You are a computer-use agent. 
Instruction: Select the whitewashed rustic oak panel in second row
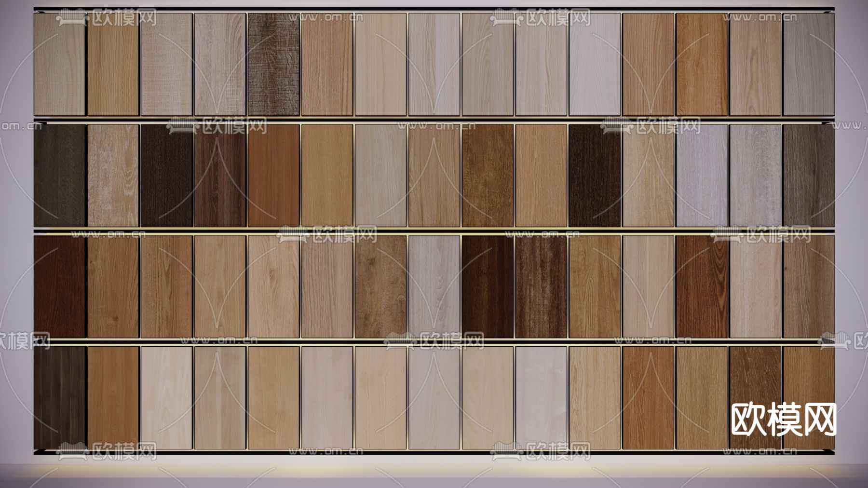pos(113,176)
